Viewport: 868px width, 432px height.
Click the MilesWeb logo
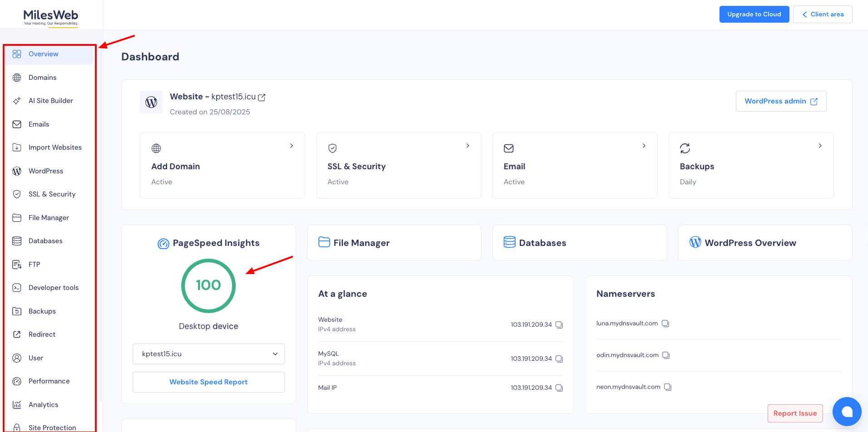click(x=51, y=17)
